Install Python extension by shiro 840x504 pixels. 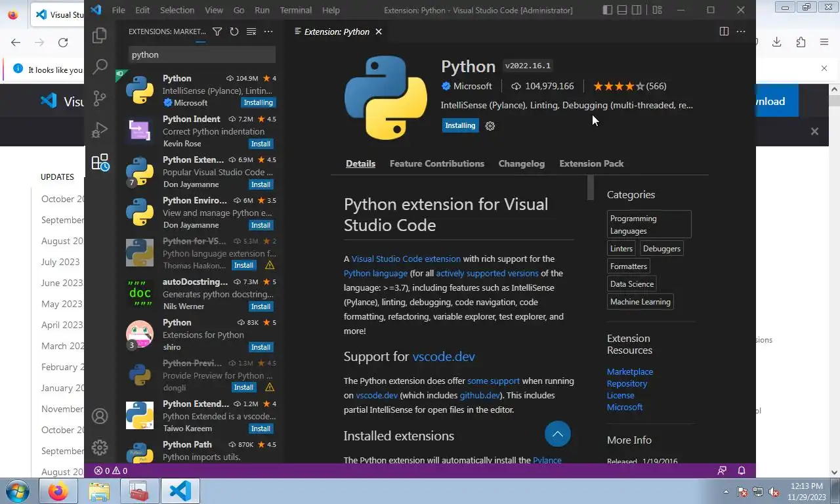pyautogui.click(x=261, y=347)
